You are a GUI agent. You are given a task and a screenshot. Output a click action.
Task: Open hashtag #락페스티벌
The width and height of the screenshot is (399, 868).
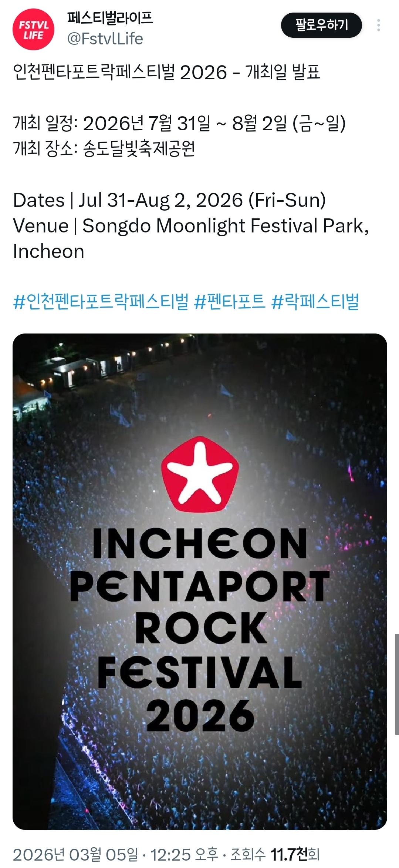point(315,302)
